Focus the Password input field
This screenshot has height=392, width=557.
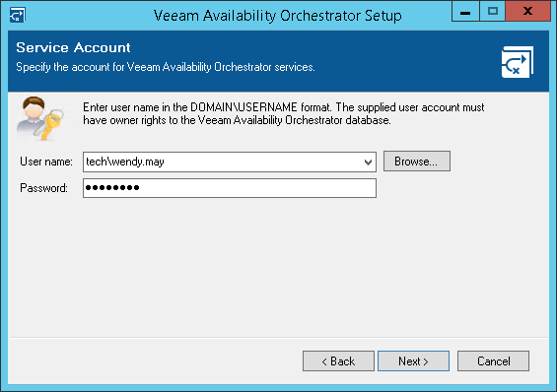click(230, 188)
